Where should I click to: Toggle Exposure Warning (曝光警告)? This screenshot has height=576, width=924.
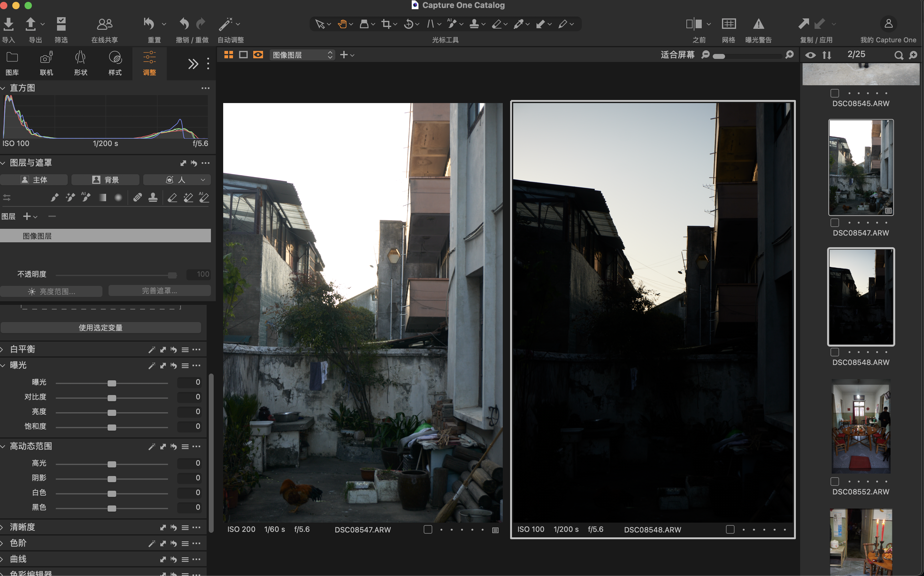(x=758, y=24)
